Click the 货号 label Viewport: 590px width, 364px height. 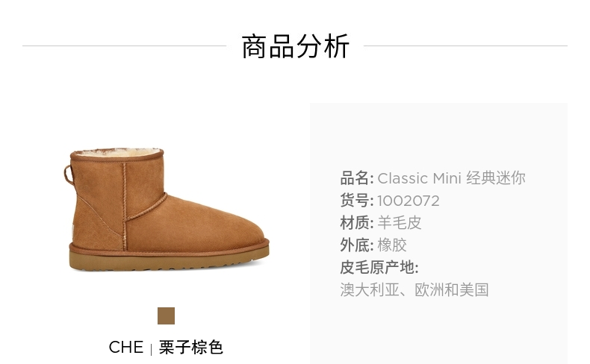point(357,201)
